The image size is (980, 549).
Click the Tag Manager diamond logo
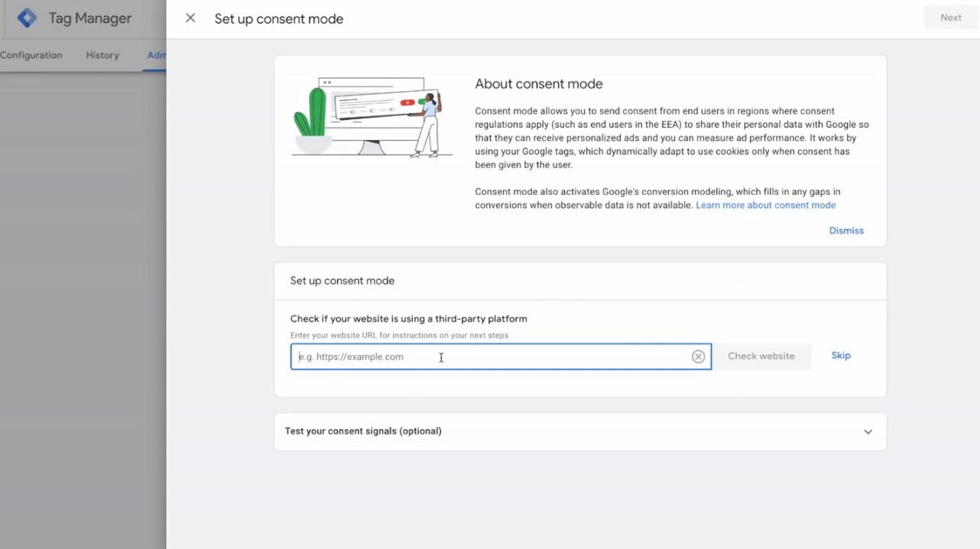point(27,18)
